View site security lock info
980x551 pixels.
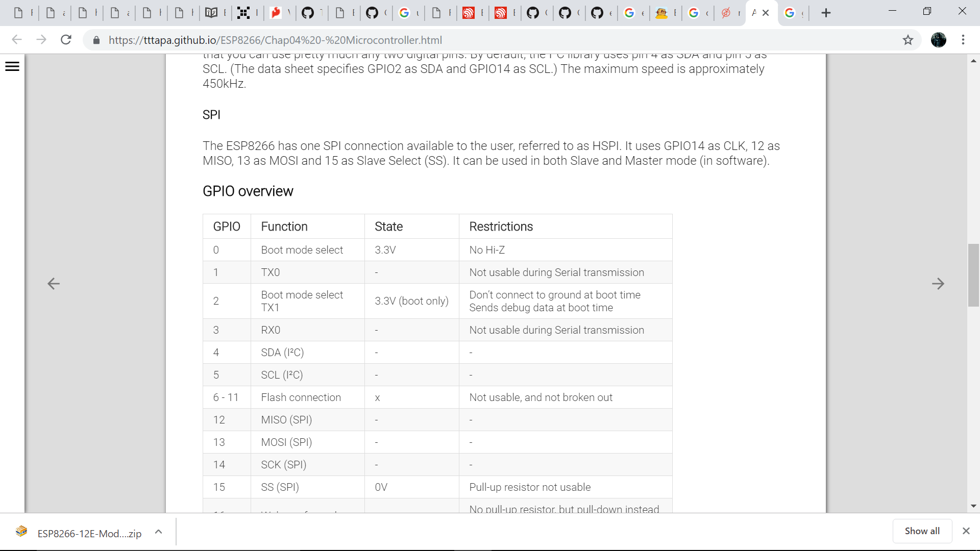pyautogui.click(x=96, y=40)
